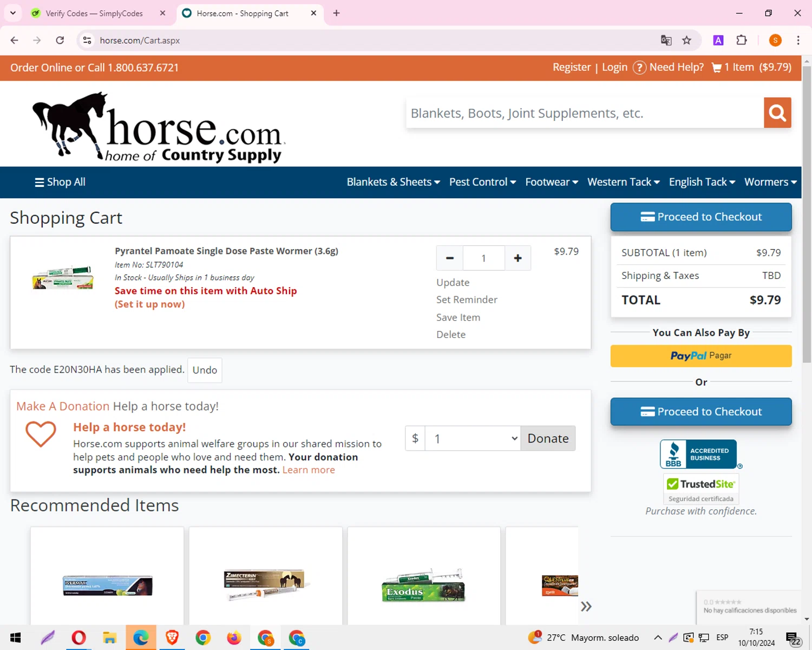This screenshot has width=812, height=650.
Task: Open the Pyrantel Pamoate Single Dose Paste Wormer title
Action: tap(226, 251)
